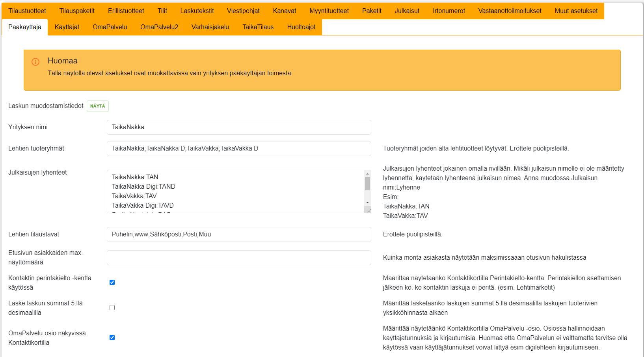Viewport: 644px width, 357px height.
Task: Open the OmaPalvelu2 sub-tab
Action: pos(159,27)
